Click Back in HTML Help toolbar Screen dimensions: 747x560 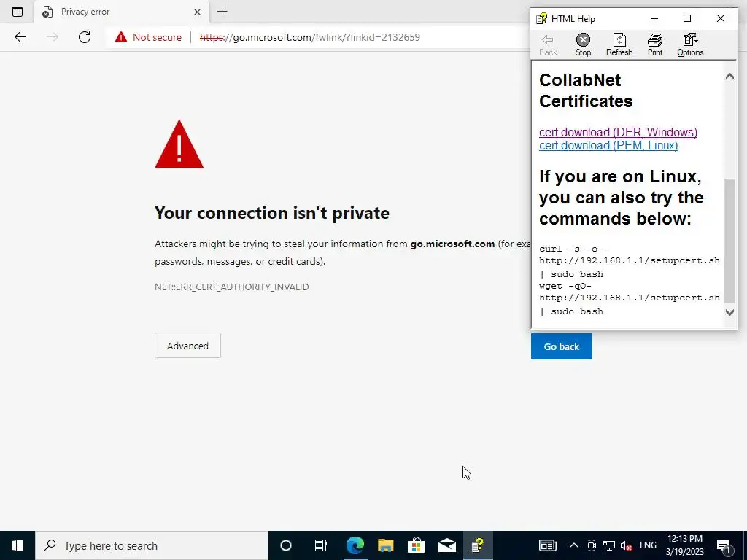[x=548, y=45]
